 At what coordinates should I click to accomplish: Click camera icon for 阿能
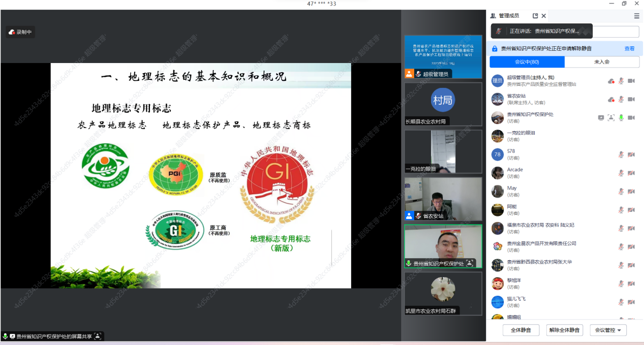pyautogui.click(x=631, y=210)
